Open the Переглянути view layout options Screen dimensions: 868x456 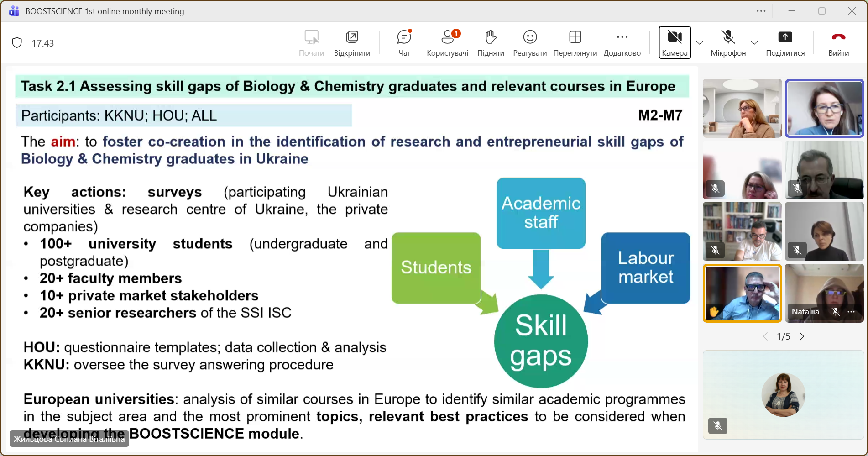click(575, 43)
